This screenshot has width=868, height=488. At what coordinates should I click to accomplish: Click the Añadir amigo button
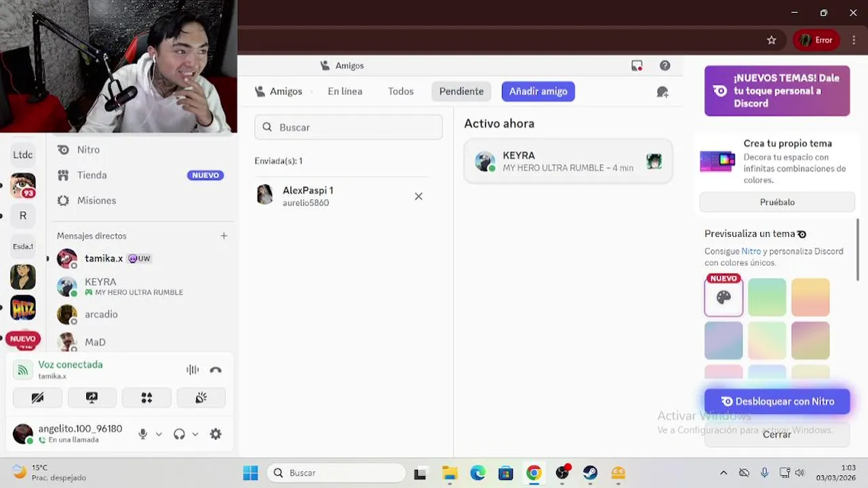(x=538, y=91)
